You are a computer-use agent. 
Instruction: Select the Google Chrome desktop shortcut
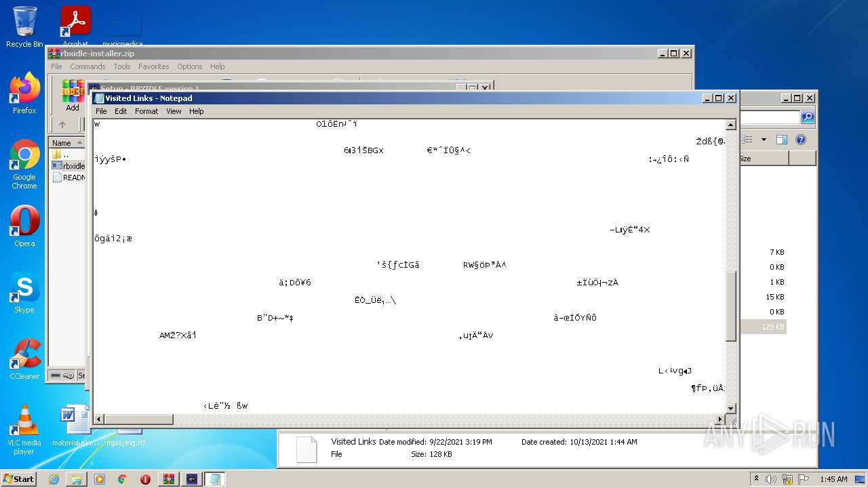click(24, 164)
